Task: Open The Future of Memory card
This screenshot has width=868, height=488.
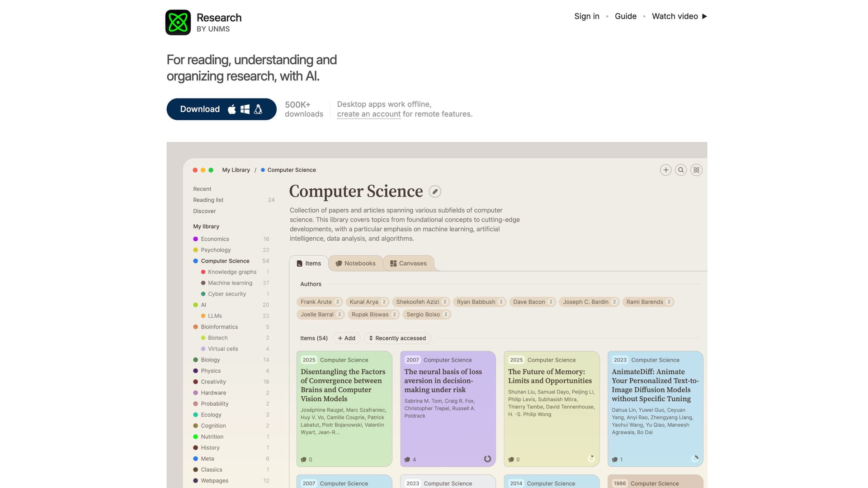Action: pos(552,409)
